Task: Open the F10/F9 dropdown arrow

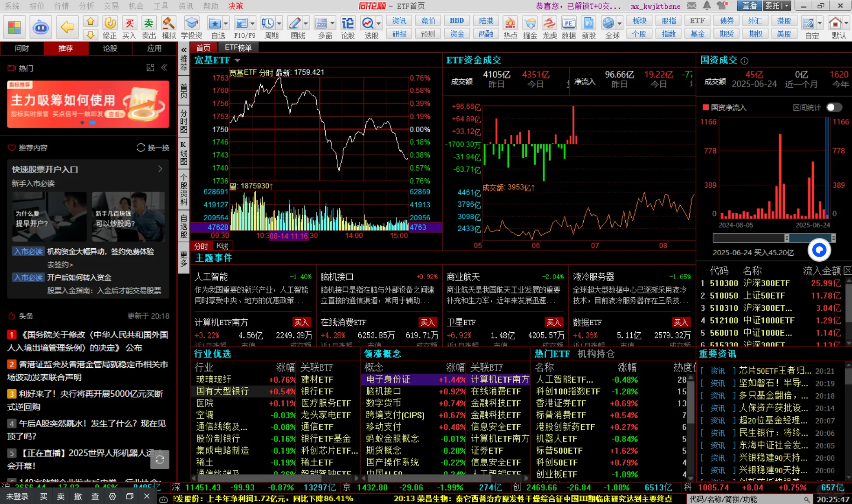Action: click(252, 23)
